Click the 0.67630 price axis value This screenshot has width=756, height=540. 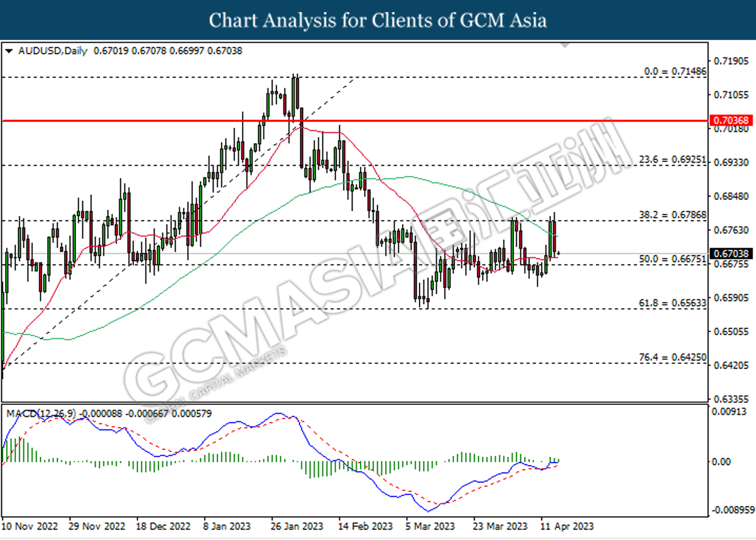[731, 230]
